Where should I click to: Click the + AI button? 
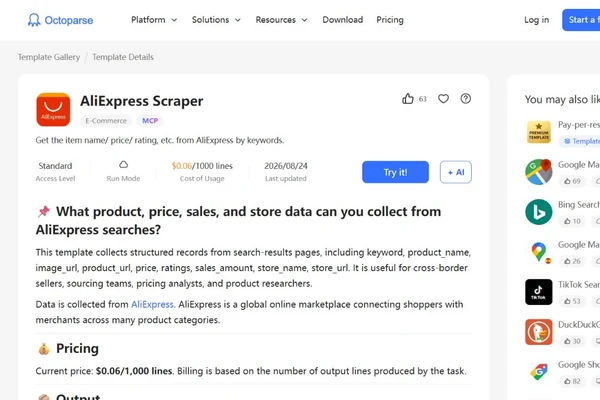[x=456, y=172]
